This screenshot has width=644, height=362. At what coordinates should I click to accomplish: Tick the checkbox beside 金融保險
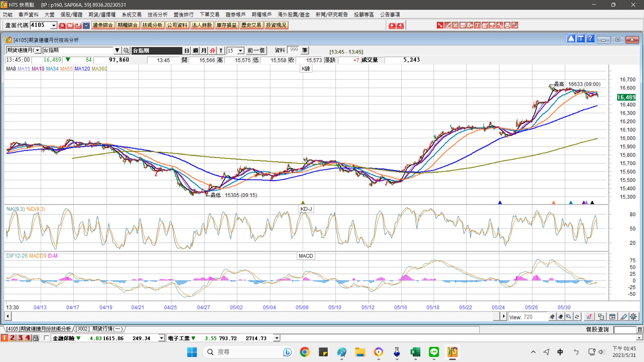coord(47,338)
